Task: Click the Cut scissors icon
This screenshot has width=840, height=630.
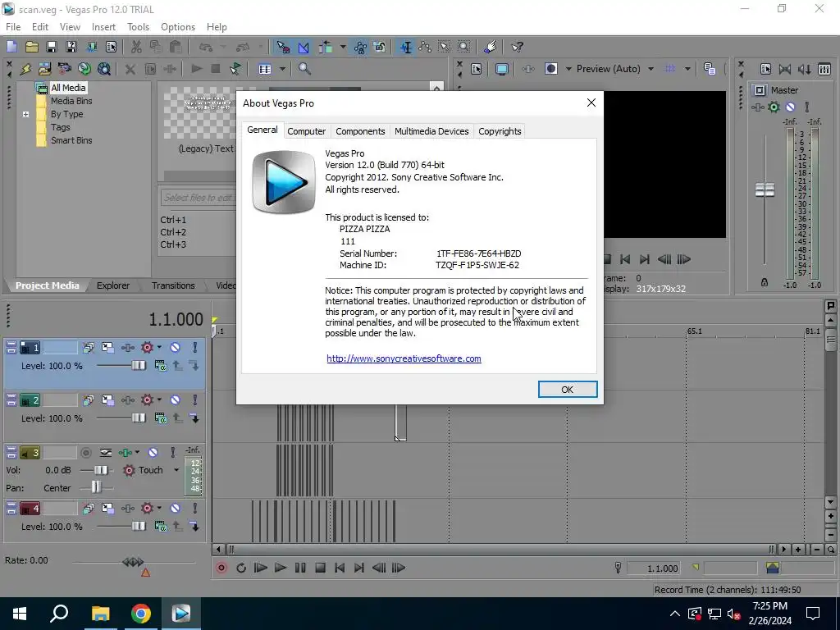Action: pos(136,47)
